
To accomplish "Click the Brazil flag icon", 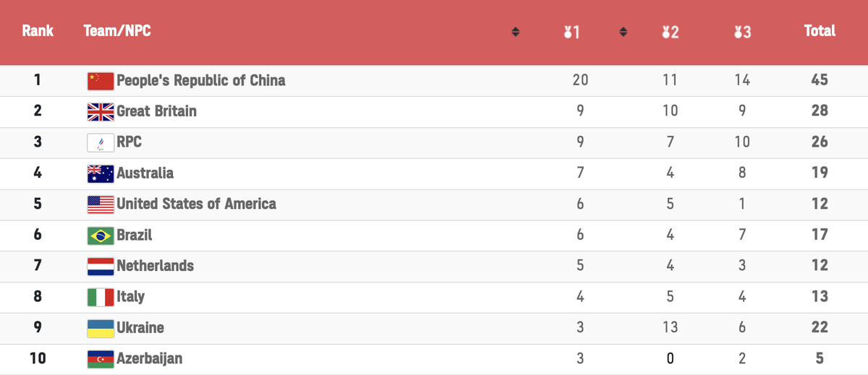I will coord(101,236).
